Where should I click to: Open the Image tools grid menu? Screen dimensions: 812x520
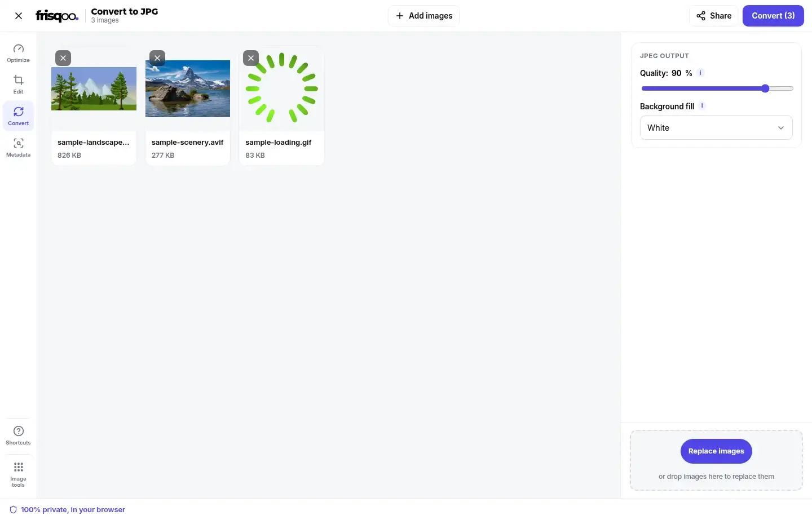pyautogui.click(x=19, y=474)
